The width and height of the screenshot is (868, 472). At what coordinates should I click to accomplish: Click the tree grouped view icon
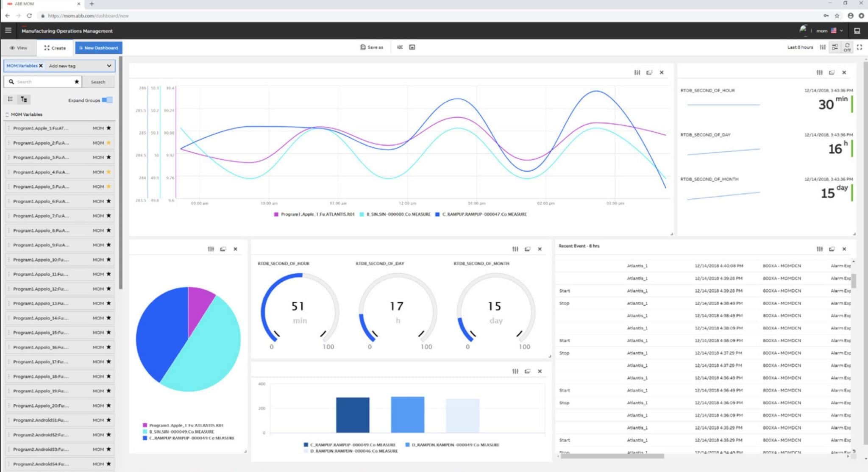tap(24, 99)
